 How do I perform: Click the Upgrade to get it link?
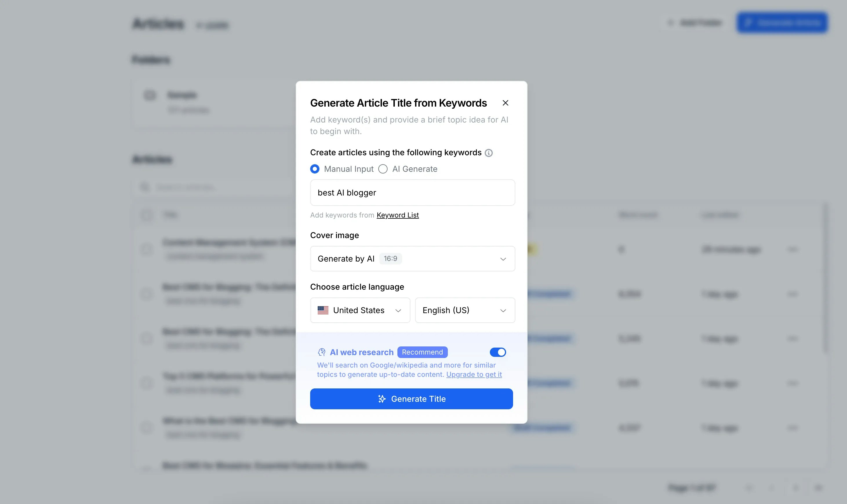(474, 374)
